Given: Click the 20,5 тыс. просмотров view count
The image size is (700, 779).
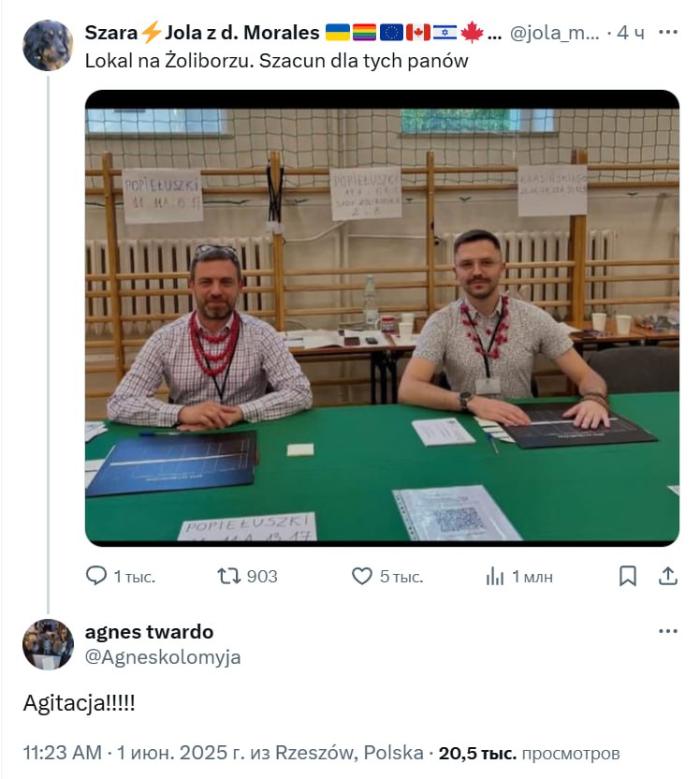Looking at the screenshot, I should pyautogui.click(x=530, y=753).
